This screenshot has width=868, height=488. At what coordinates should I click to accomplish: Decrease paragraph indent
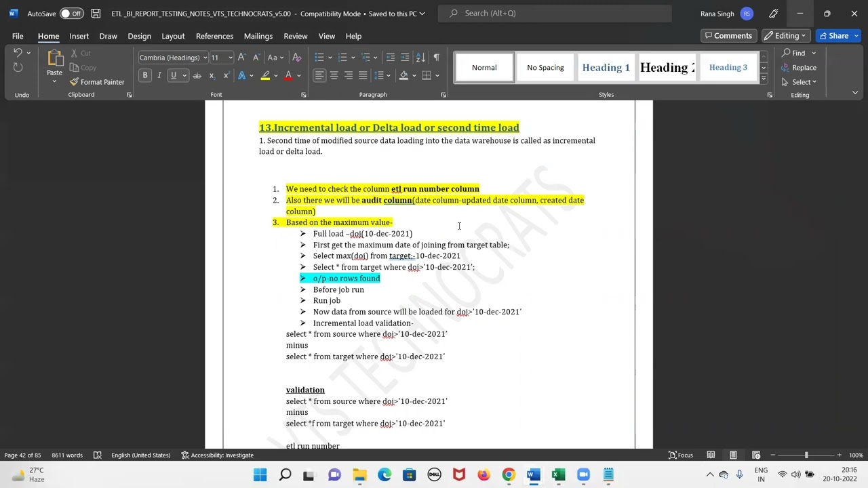[x=390, y=58]
